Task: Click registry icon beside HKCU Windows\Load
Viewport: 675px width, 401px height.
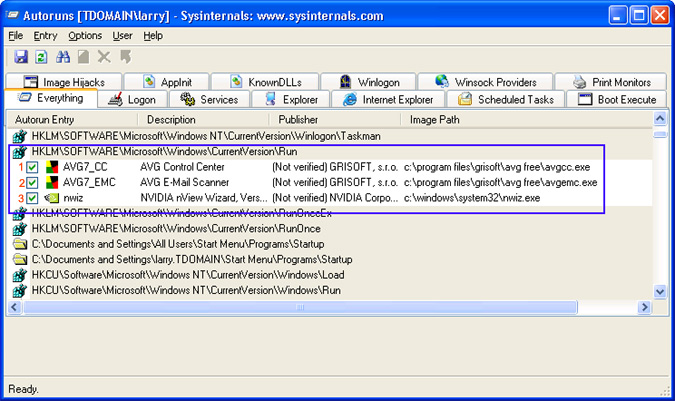Action: tap(19, 275)
